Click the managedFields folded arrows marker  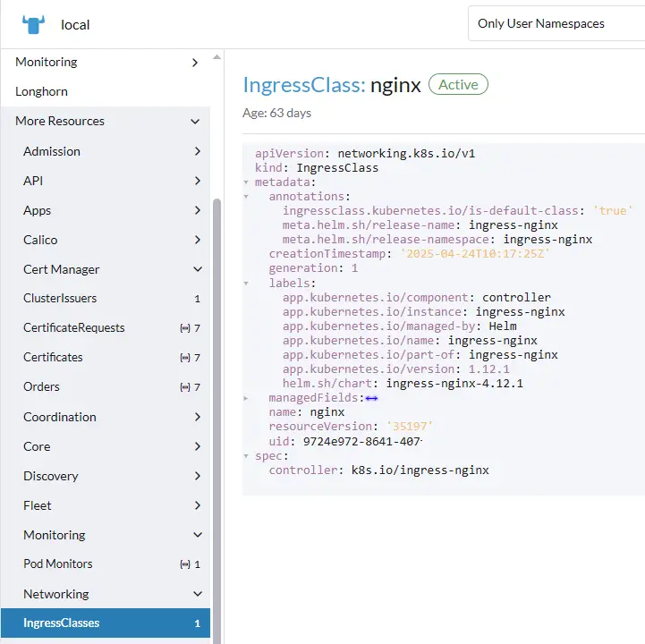coord(371,398)
